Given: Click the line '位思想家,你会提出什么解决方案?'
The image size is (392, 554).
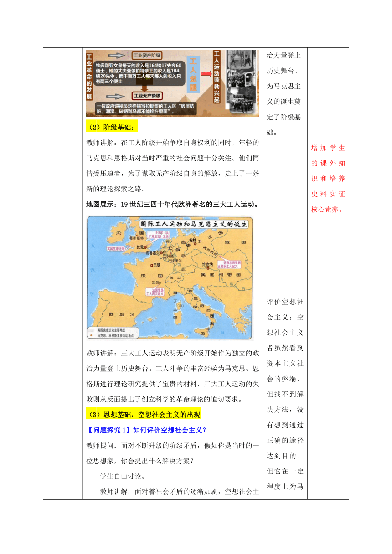Looking at the screenshot, I should click(139, 461).
